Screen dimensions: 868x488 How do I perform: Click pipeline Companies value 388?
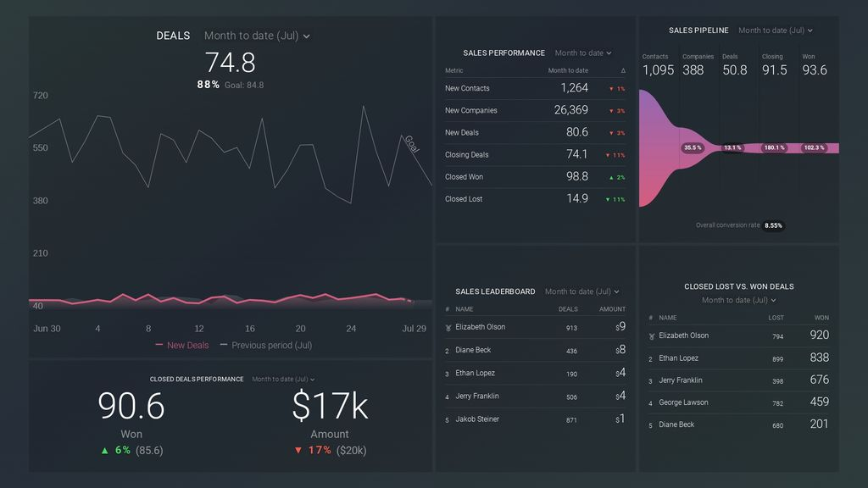coord(693,70)
